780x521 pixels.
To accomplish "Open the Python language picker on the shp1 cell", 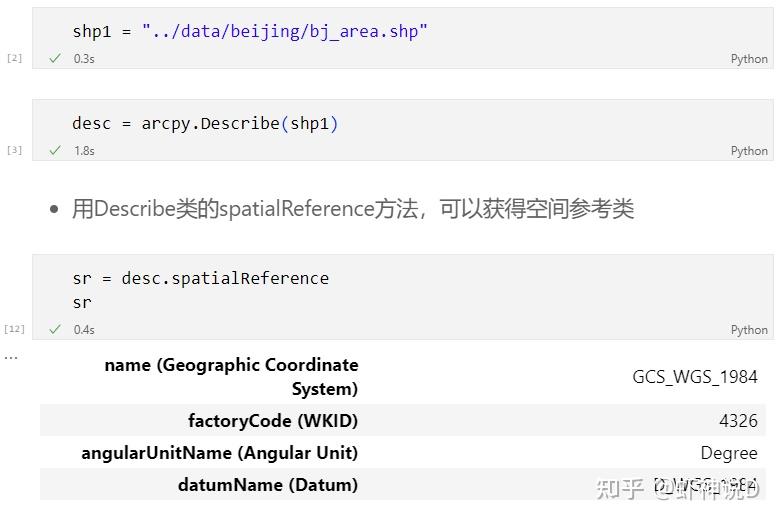I will click(x=749, y=59).
